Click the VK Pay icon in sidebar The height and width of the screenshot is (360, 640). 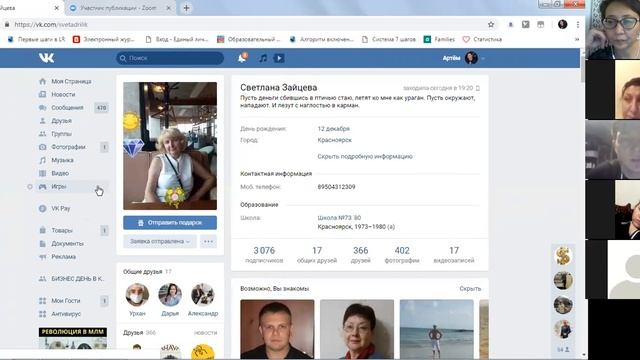(42, 208)
